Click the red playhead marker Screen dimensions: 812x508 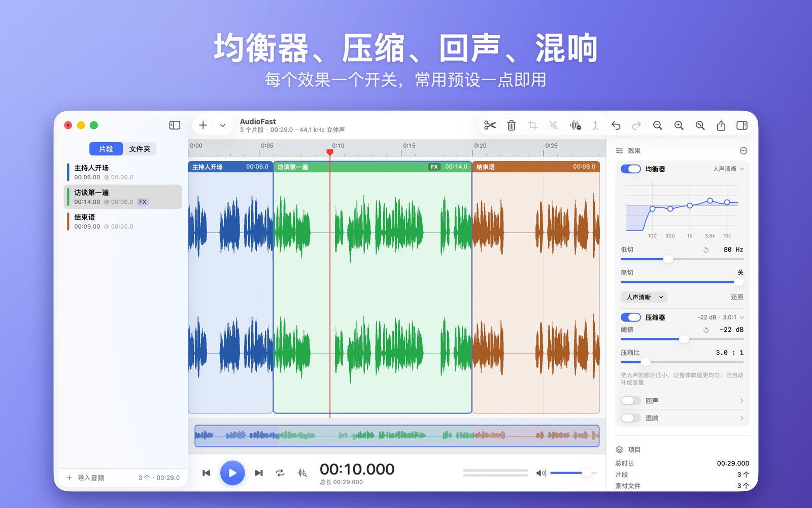click(x=330, y=152)
